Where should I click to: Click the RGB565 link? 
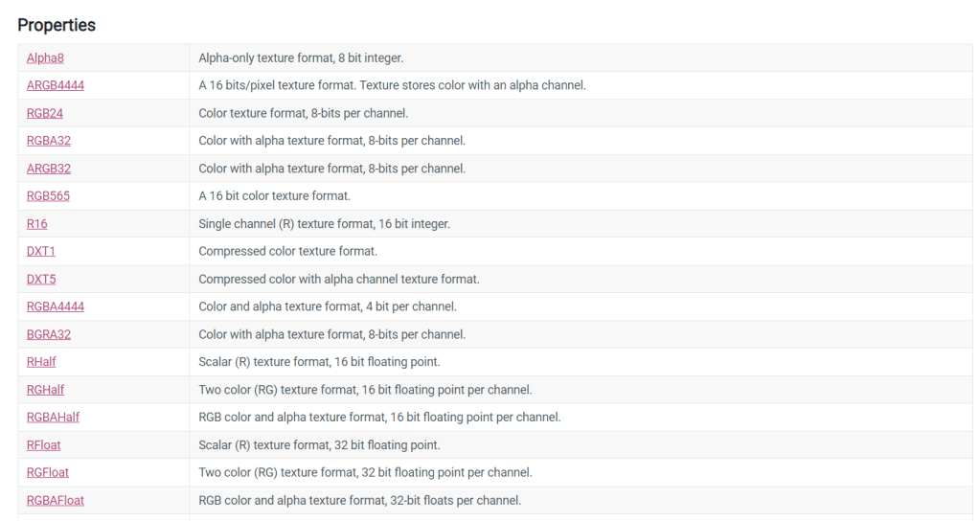point(48,196)
